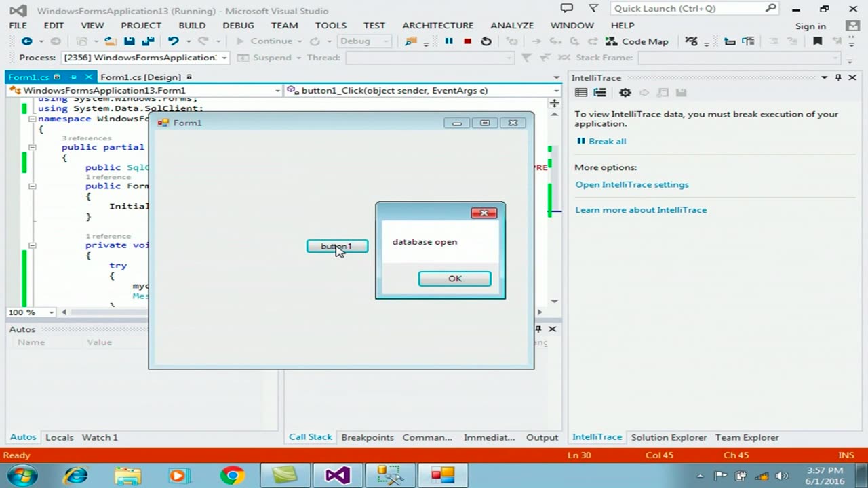Screen dimensions: 868x488
Task: Click OK in the database open dialog
Action: pos(455,279)
